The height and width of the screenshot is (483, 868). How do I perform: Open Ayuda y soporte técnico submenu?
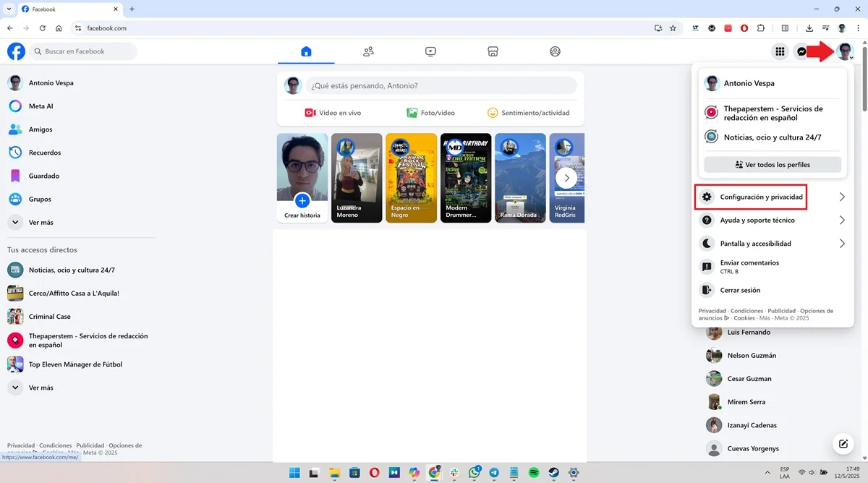coord(773,220)
